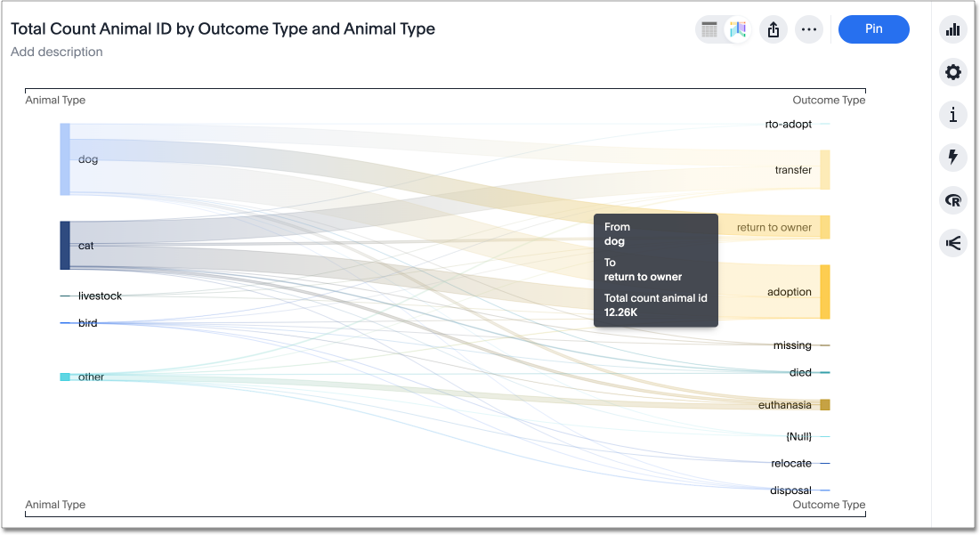Click Add description under the title
This screenshot has height=535, width=980.
pyautogui.click(x=57, y=52)
